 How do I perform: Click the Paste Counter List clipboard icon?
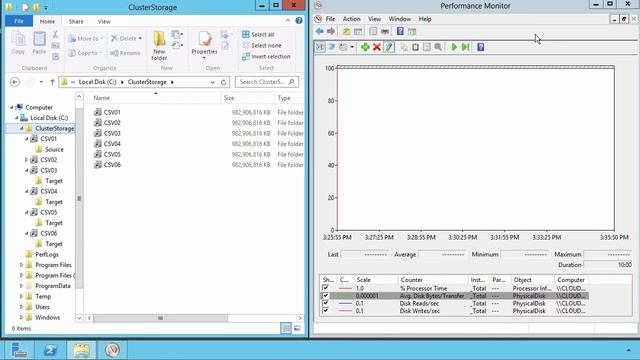[x=415, y=47]
